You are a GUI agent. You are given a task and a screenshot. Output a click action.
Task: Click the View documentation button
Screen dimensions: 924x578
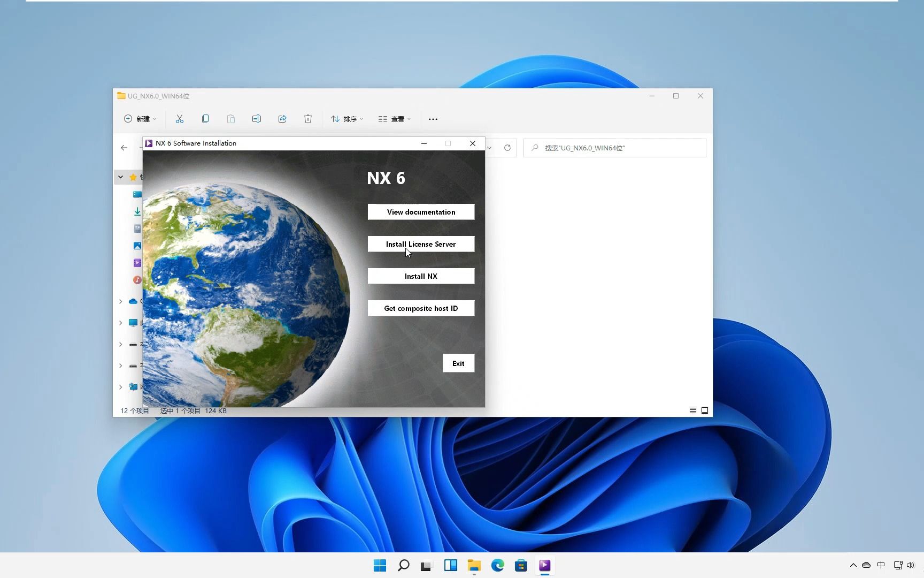[421, 212]
